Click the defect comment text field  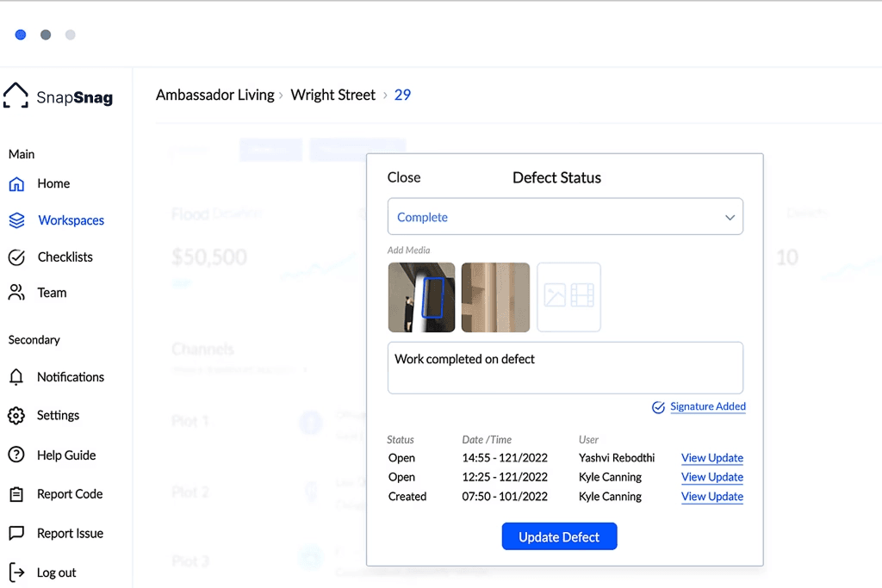point(565,368)
